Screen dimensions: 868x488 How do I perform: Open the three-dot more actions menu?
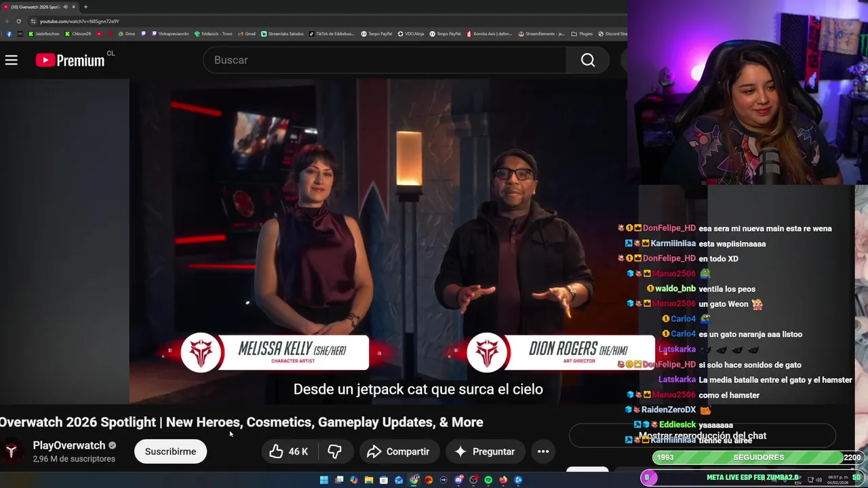[x=543, y=451]
